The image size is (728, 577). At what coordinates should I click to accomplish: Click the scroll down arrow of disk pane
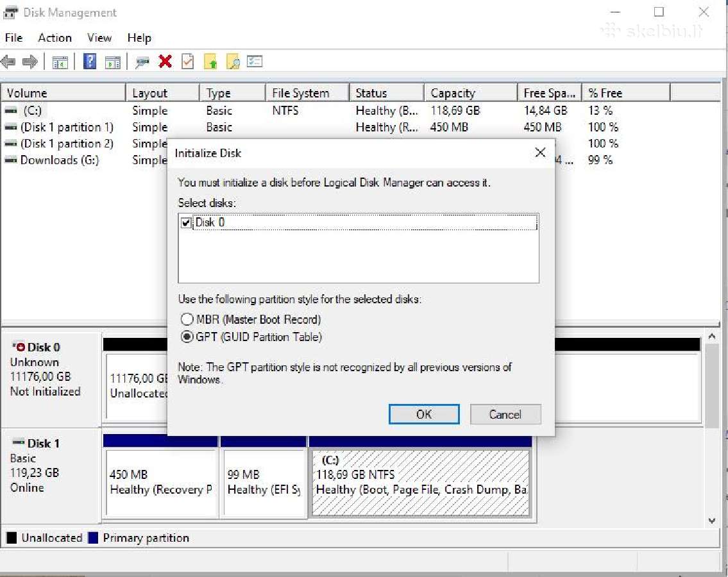point(712,521)
